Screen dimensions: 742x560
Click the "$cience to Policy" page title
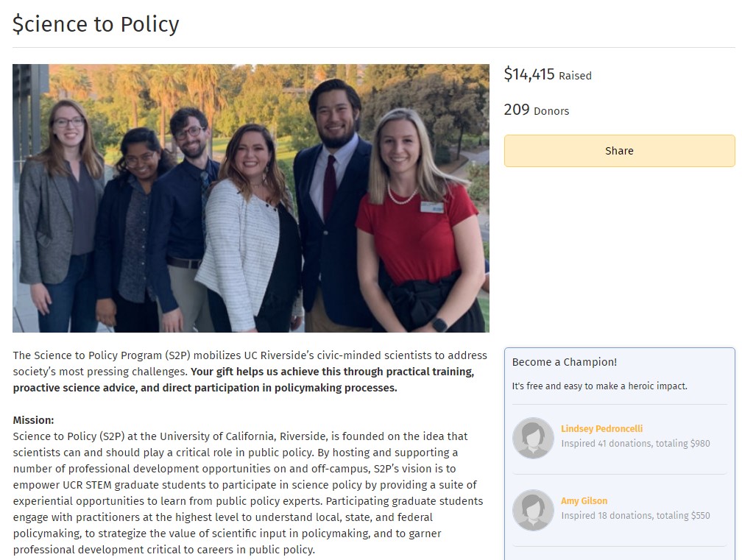(96, 24)
